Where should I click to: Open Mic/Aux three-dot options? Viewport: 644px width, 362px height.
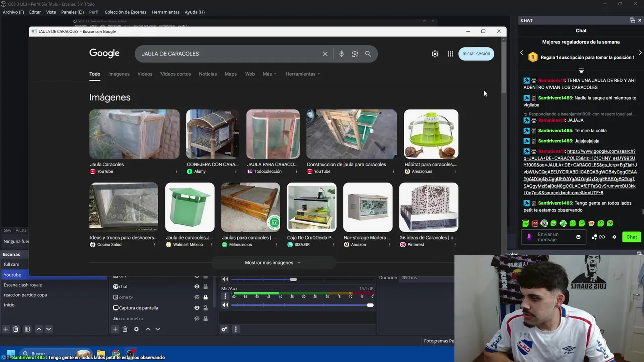(x=225, y=296)
